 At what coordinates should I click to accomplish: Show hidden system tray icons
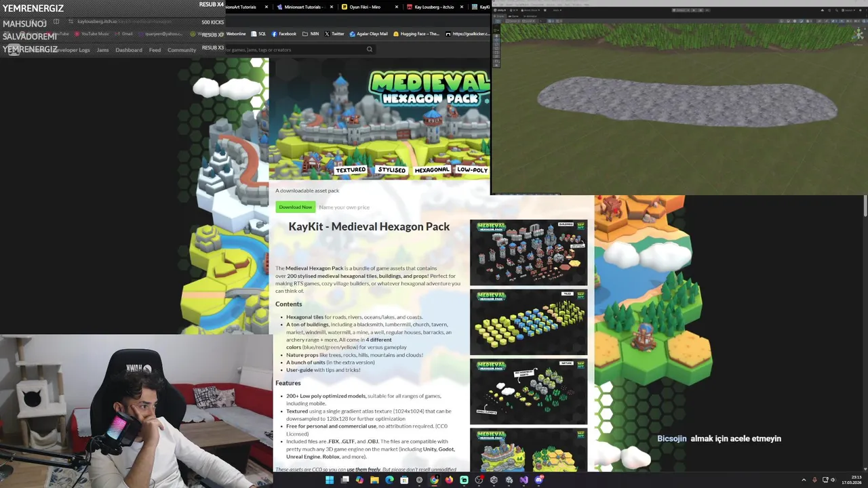[x=804, y=480]
